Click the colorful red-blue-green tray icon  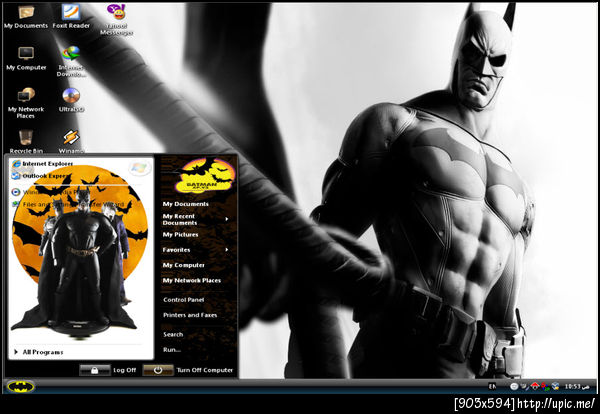(545, 387)
